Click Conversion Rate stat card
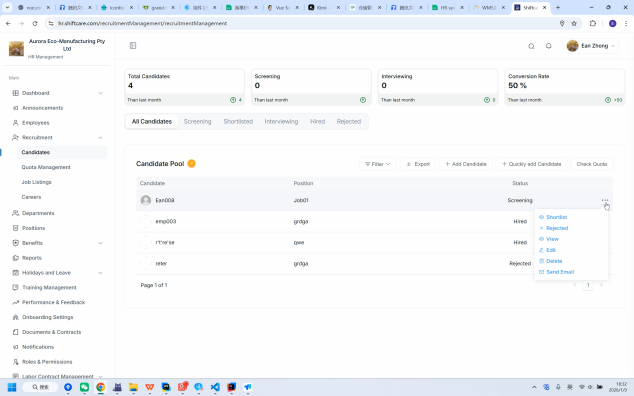 (x=565, y=87)
